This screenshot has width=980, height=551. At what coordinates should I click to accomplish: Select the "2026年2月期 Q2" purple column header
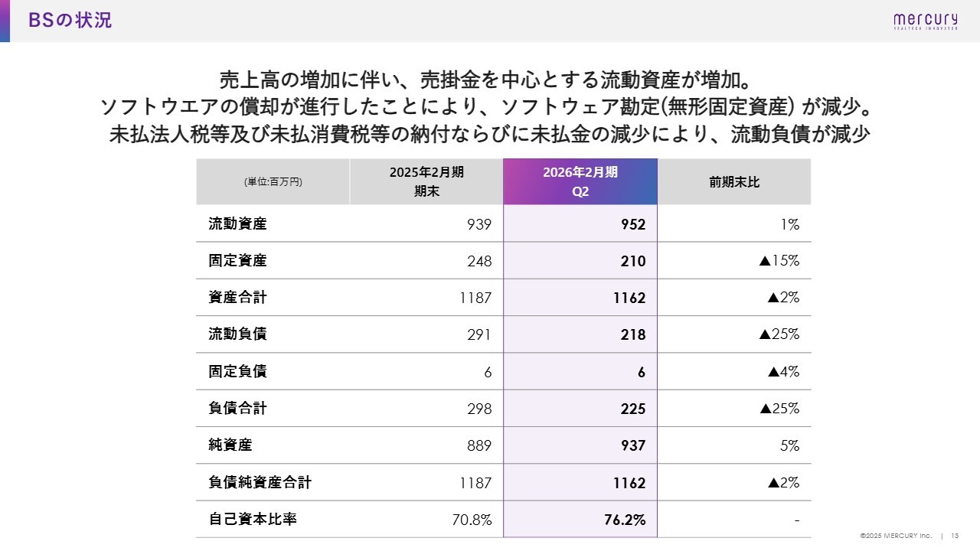(x=580, y=182)
